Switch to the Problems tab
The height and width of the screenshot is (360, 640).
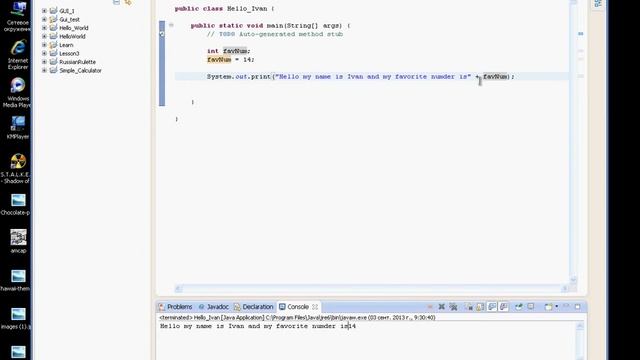coord(175,307)
